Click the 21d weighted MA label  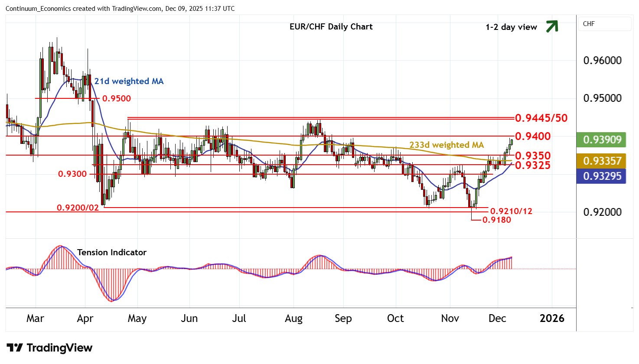click(129, 81)
